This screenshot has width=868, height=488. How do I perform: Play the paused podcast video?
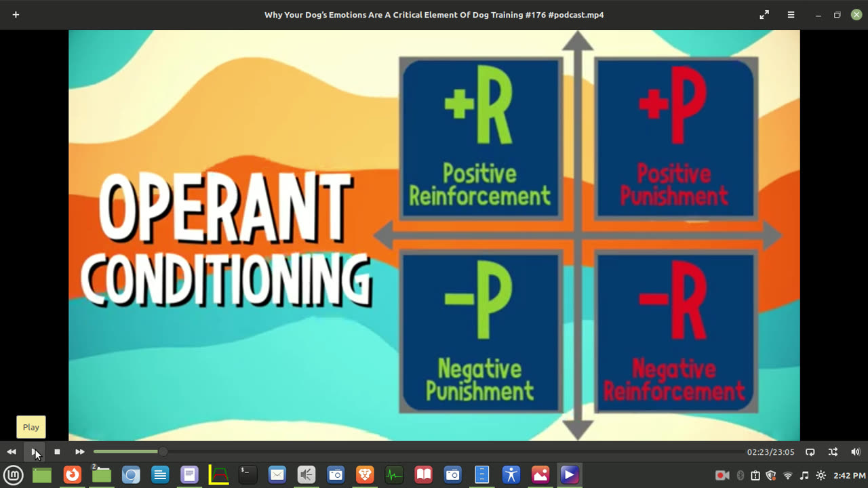[x=35, y=451]
